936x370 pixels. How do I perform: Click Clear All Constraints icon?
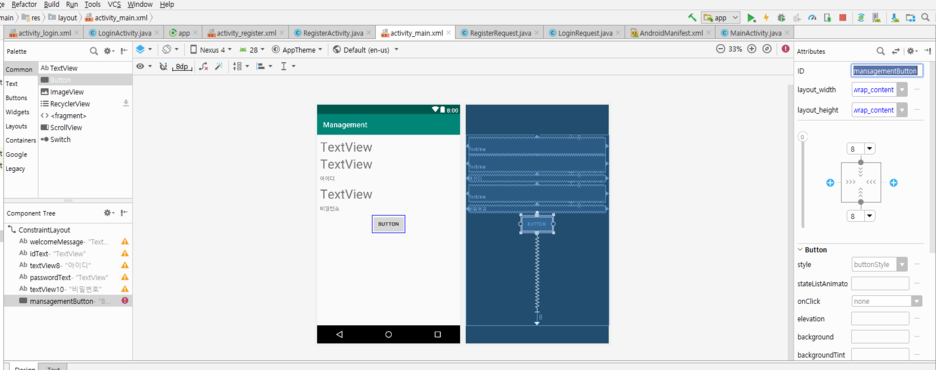pyautogui.click(x=204, y=66)
